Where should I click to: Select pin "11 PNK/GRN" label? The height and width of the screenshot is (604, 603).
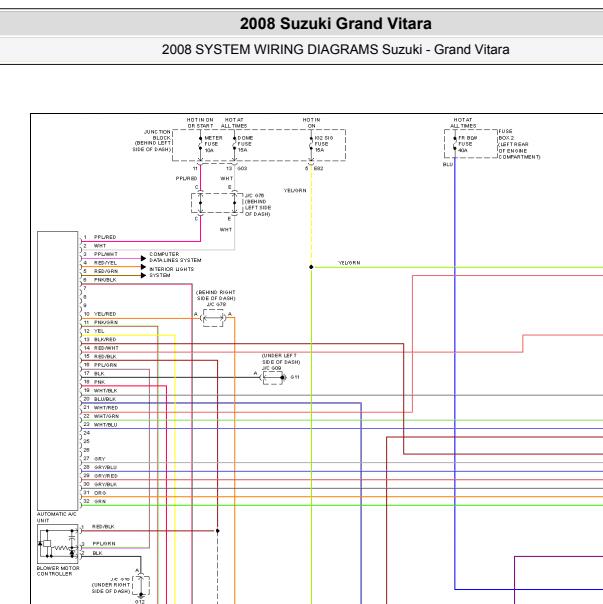coord(101,322)
